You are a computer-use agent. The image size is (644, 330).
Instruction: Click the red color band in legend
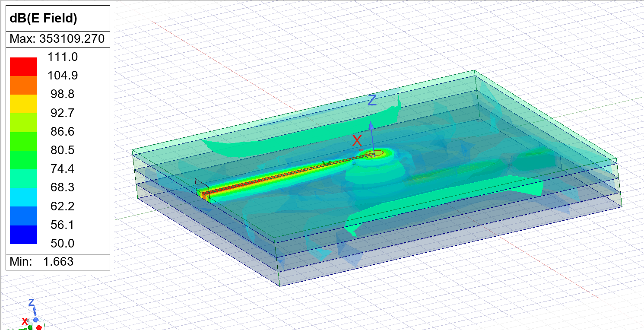pos(24,67)
